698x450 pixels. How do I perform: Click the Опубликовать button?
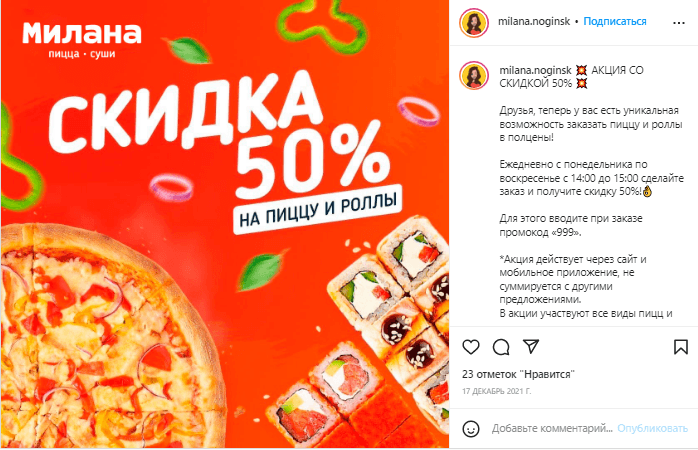(652, 429)
